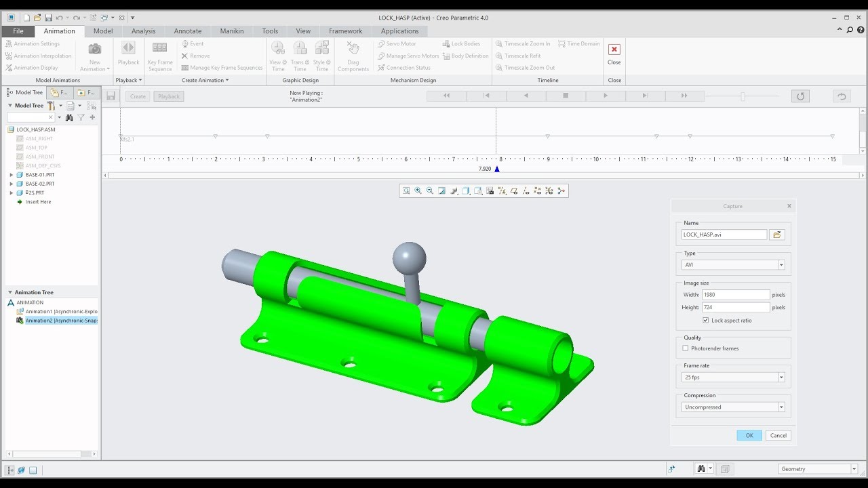The height and width of the screenshot is (488, 868).
Task: Click the stop button in playback controls
Action: pyautogui.click(x=566, y=96)
